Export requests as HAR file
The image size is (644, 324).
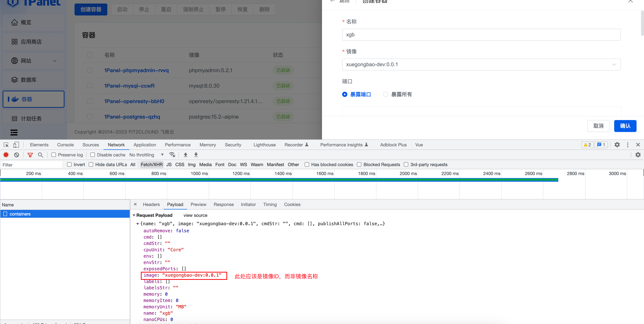click(196, 155)
